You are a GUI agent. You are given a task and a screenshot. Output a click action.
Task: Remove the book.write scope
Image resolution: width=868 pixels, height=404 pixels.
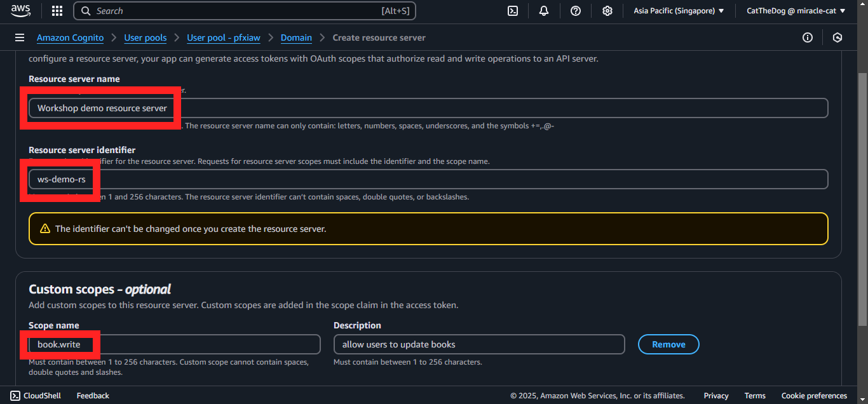(668, 344)
